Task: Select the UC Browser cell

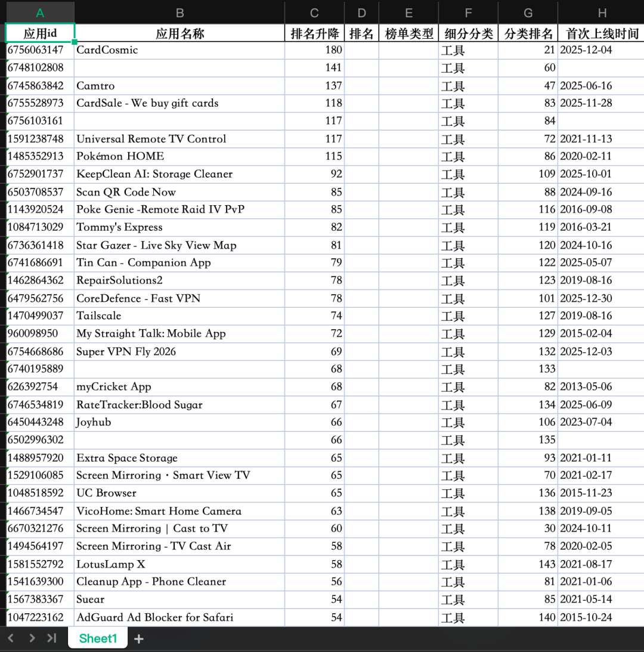Action: 179,493
